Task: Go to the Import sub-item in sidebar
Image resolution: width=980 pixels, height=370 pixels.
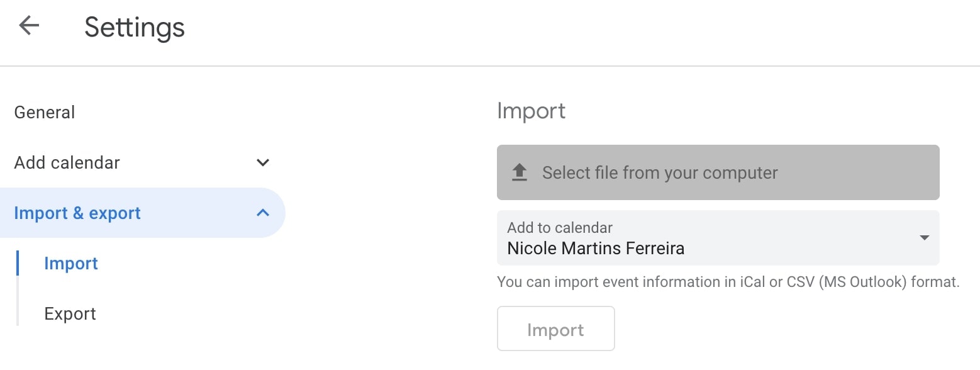Action: 71,263
